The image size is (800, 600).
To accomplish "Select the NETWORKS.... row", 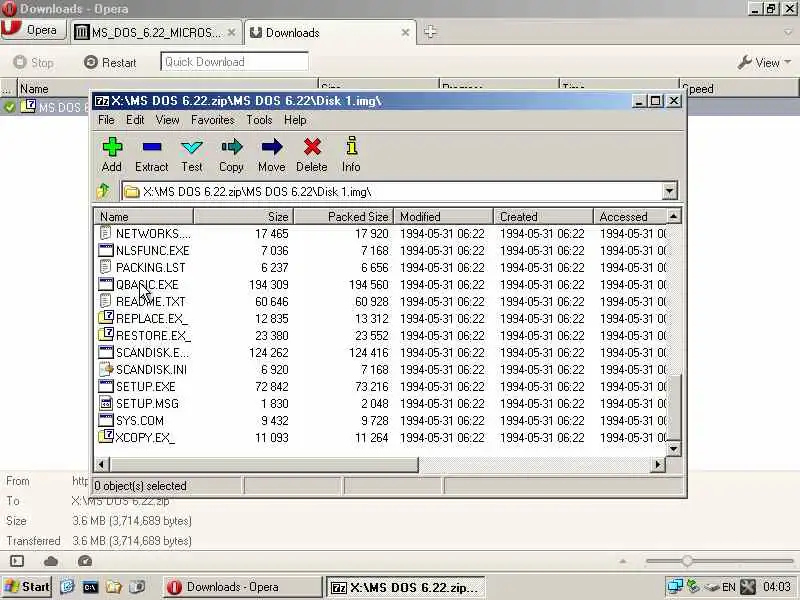I will click(382, 233).
